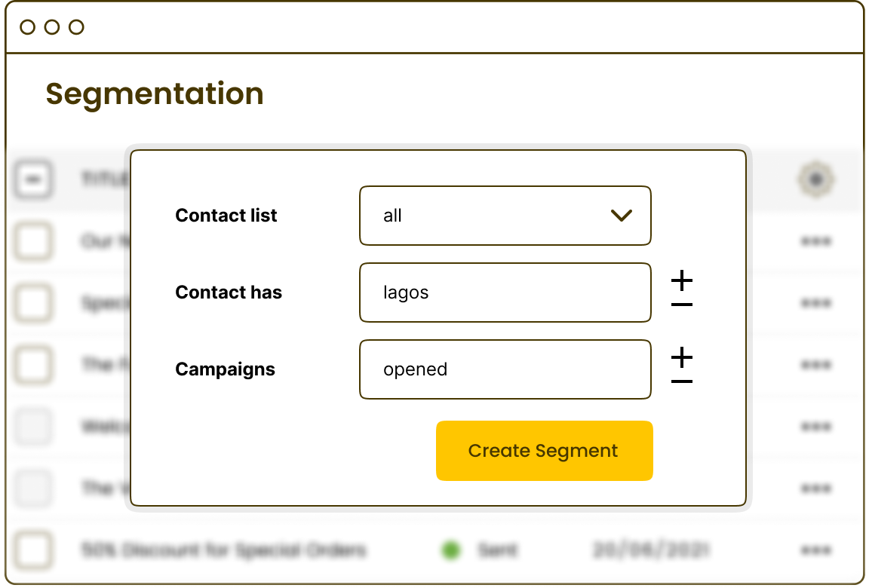Open the blurred settings gear in table header

815,179
